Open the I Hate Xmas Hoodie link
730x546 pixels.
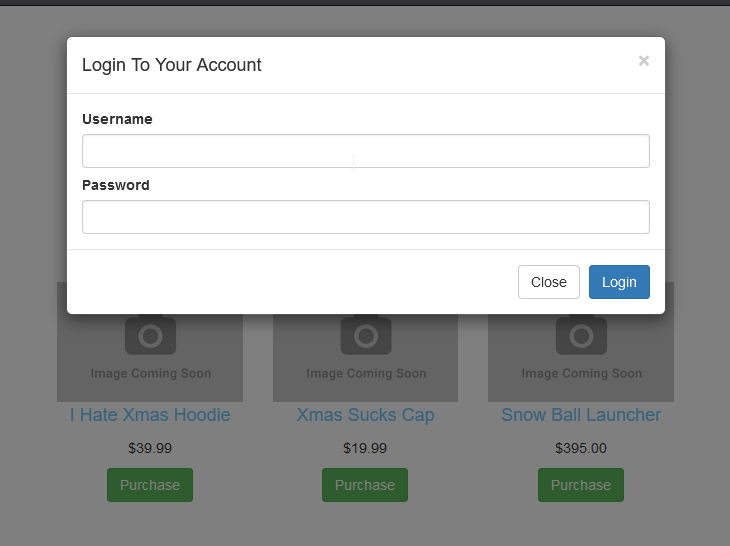(150, 415)
